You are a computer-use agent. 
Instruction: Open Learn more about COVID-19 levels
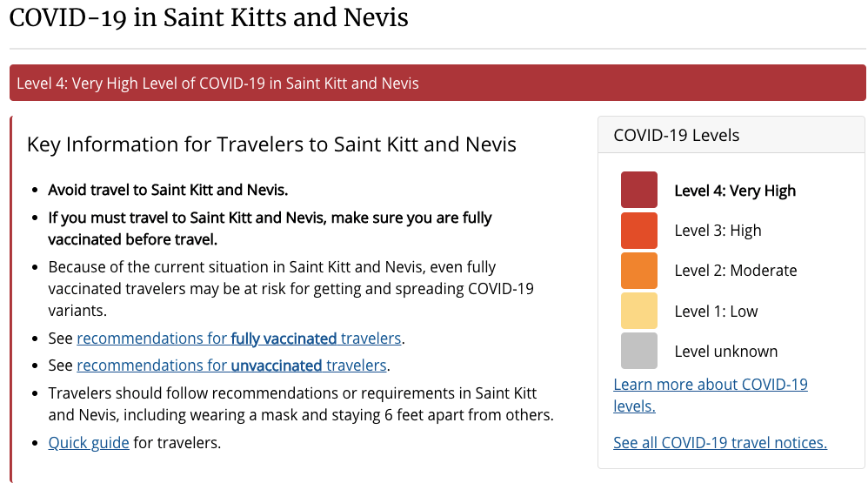coord(710,394)
